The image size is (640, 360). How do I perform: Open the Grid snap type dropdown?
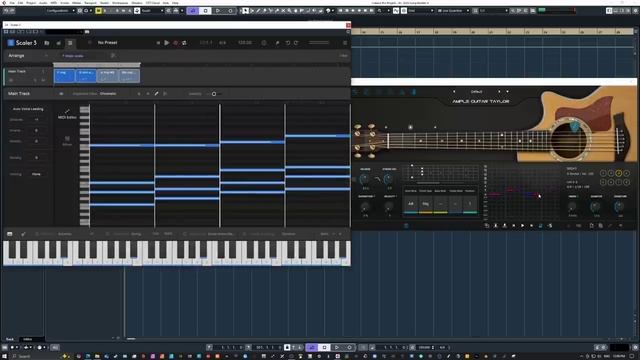420,11
